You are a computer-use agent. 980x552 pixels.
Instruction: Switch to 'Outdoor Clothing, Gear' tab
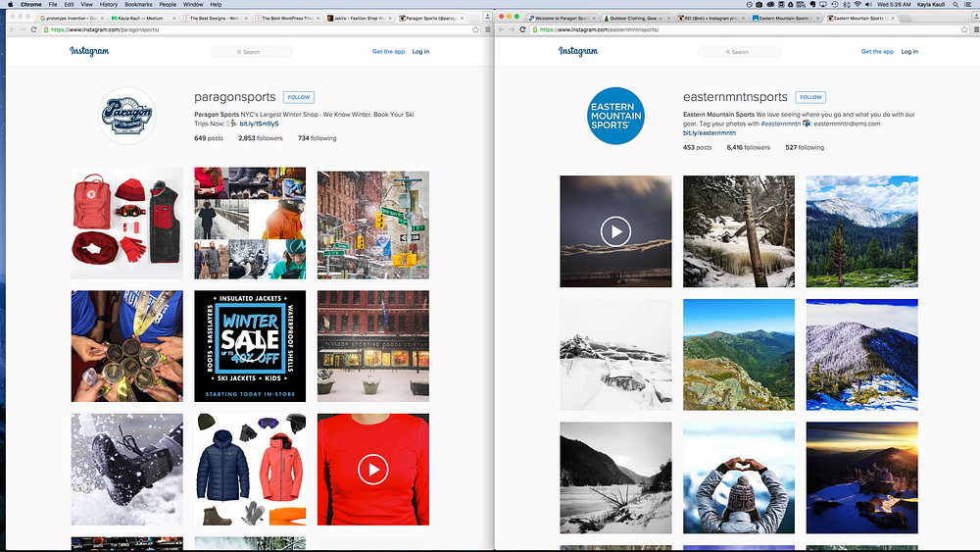[x=636, y=18]
